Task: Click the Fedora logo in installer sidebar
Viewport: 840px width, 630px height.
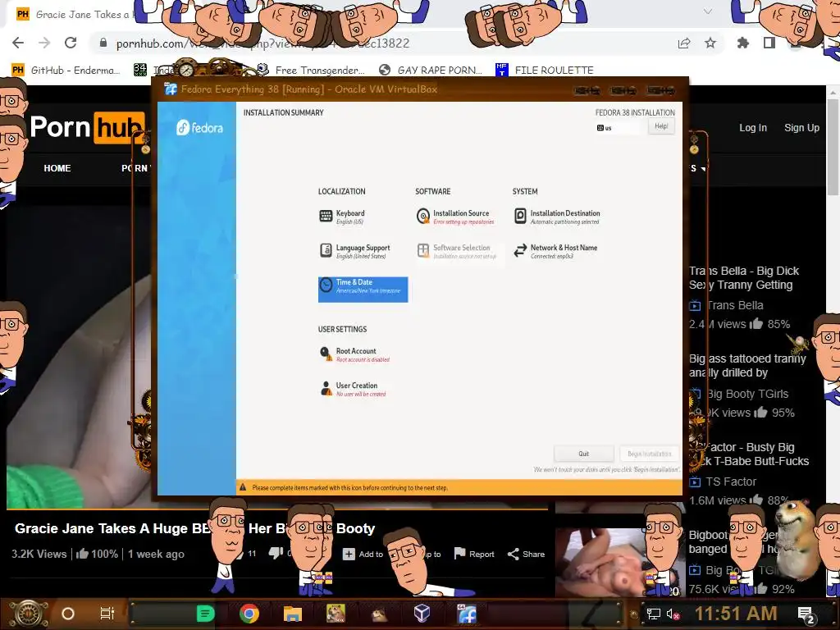Action: tap(199, 127)
